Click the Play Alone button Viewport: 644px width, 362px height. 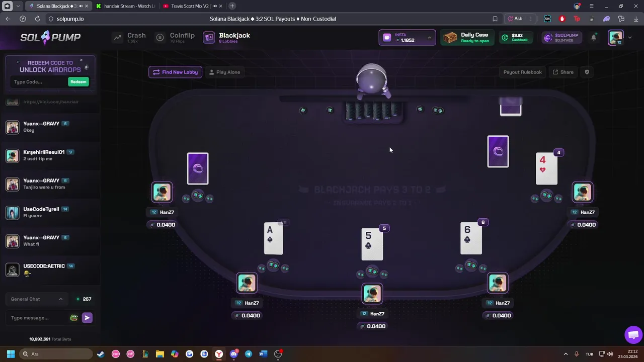[224, 72]
